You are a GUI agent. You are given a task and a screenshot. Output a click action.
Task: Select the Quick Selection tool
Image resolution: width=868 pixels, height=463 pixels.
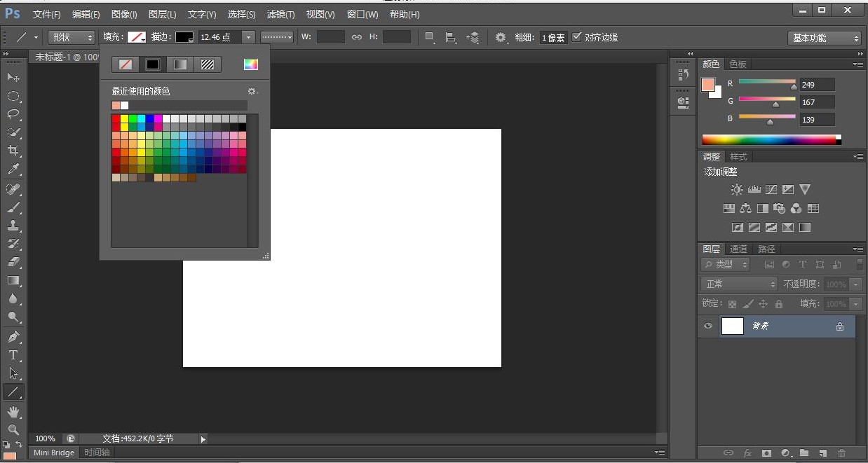coord(13,132)
